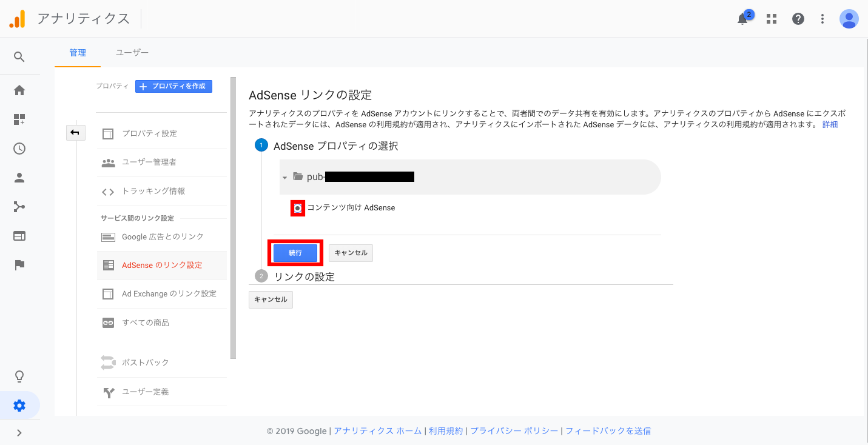Open 利用規約 footer link
Viewport: 868px width, 445px height.
coord(446,431)
